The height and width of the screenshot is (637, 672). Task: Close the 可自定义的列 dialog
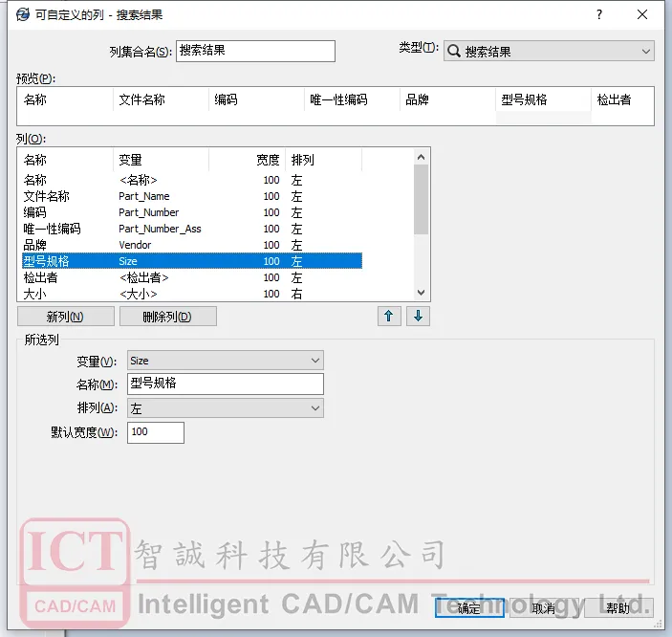(642, 14)
